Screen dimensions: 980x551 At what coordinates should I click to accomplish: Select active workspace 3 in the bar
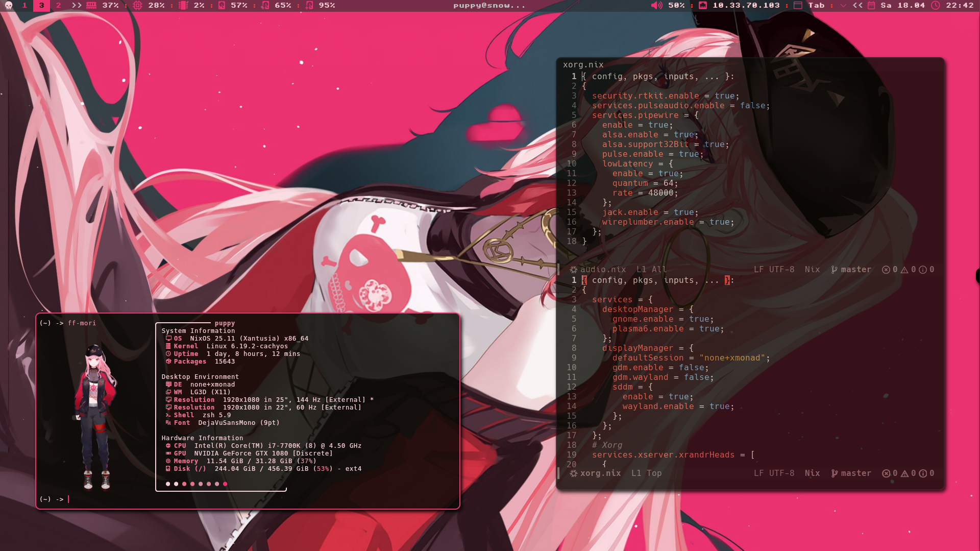tap(41, 6)
